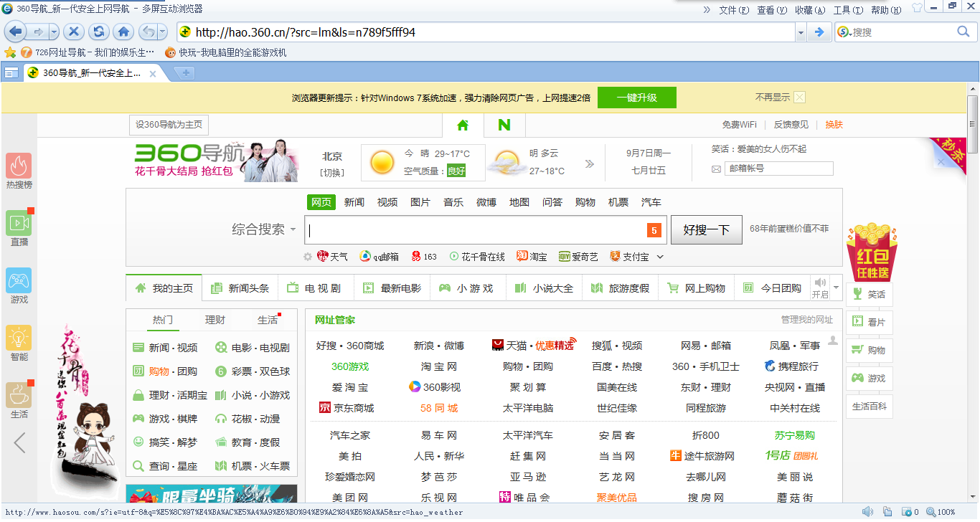Click the browser refresh icon
Image resolution: width=980 pixels, height=522 pixels.
pos(98,32)
